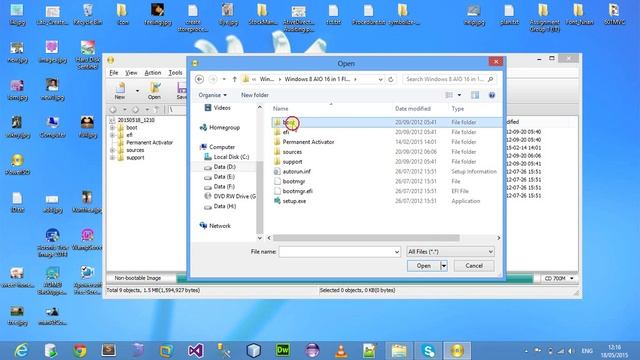The height and width of the screenshot is (360, 640).
Task: Show the preview pane in Open dialog
Action: tap(475, 95)
